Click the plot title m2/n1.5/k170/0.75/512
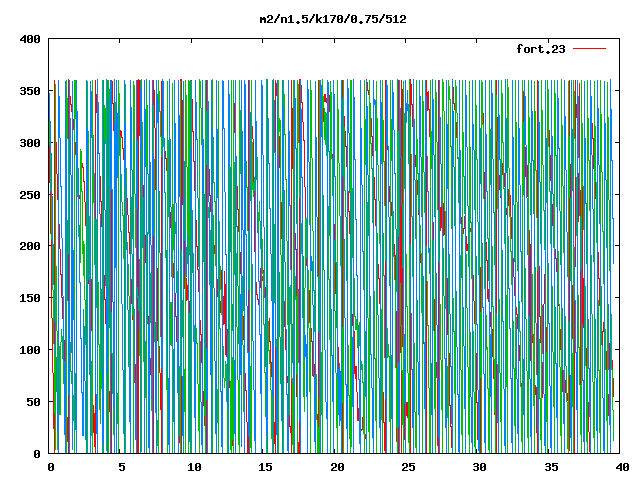Viewport: 640px width, 480px height. tap(333, 19)
